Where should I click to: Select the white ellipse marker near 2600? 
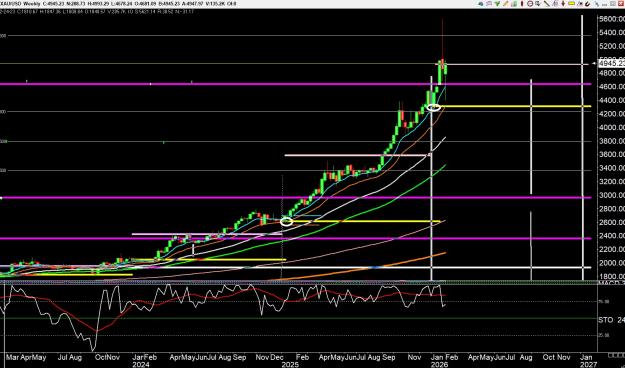click(x=287, y=222)
